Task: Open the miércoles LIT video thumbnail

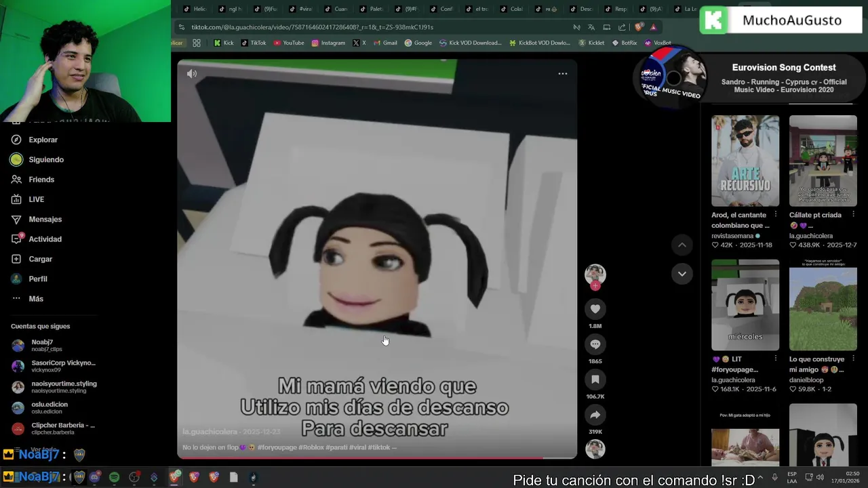Action: point(745,305)
